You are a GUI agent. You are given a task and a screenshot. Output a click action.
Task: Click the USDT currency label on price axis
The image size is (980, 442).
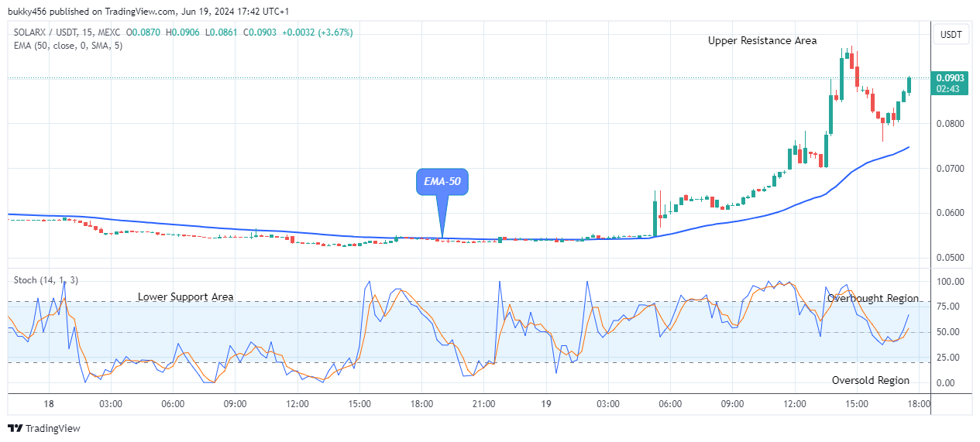(x=951, y=34)
